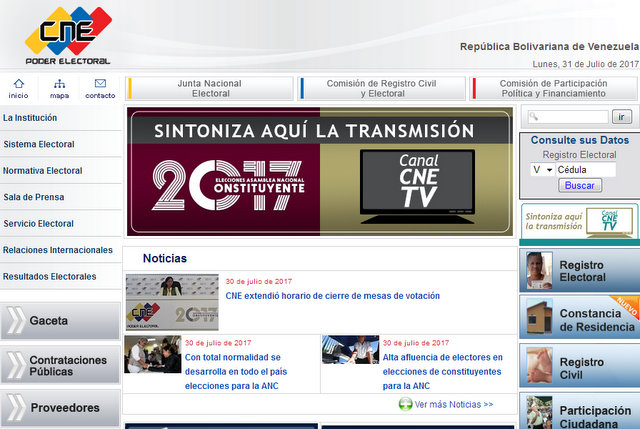Screen dimensions: 640x429
Task: Click 'República Bolivariana de Venezuela' header text
Action: click(x=549, y=47)
